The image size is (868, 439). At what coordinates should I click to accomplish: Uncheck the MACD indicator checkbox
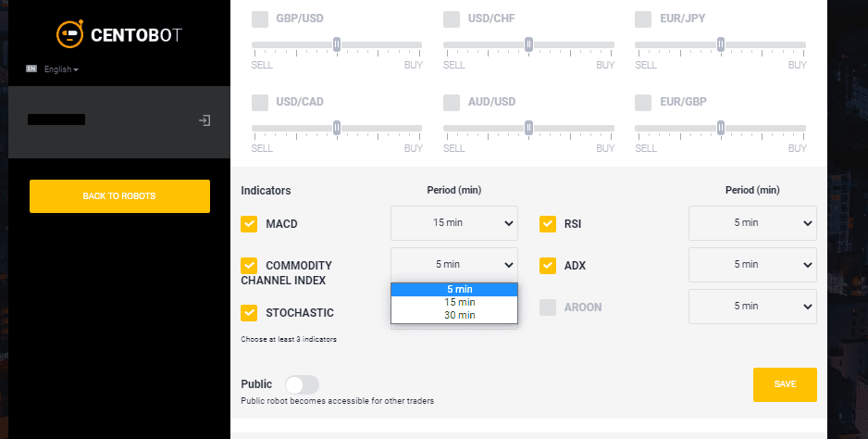(x=249, y=224)
